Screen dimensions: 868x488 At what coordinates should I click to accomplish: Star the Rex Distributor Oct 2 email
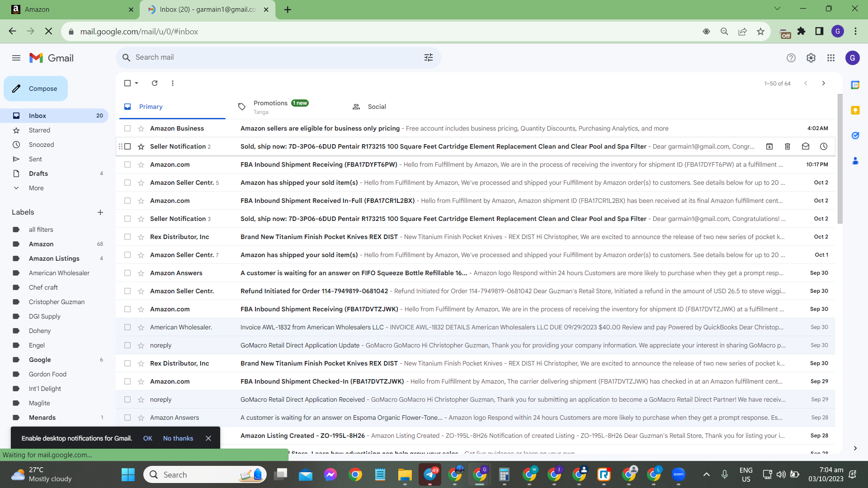click(x=141, y=237)
